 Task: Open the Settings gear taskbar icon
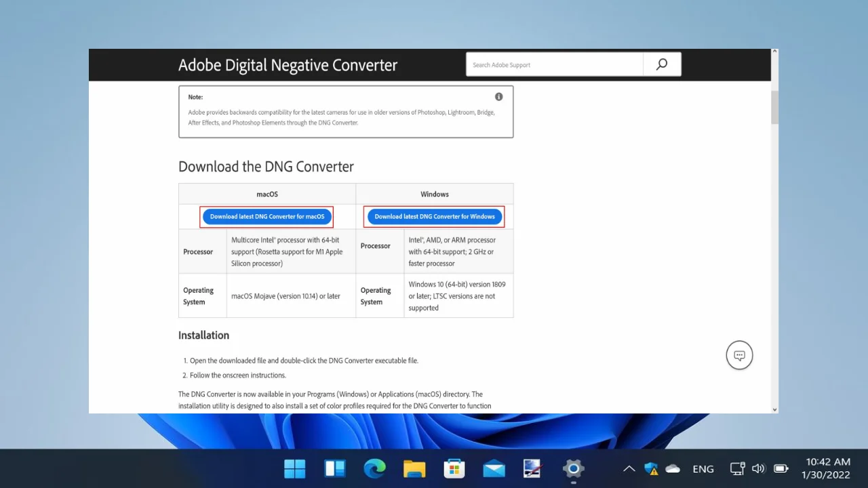(x=573, y=468)
